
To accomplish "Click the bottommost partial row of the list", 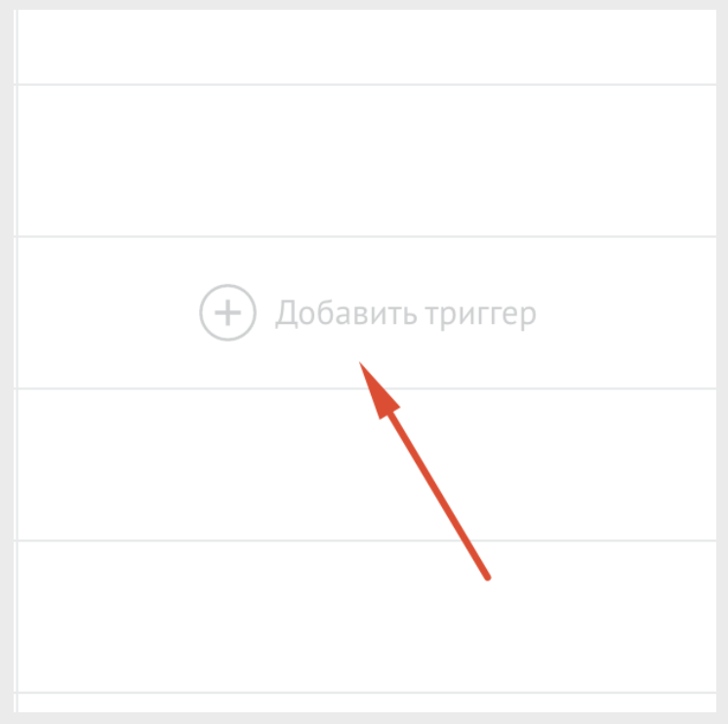I will [x=367, y=703].
